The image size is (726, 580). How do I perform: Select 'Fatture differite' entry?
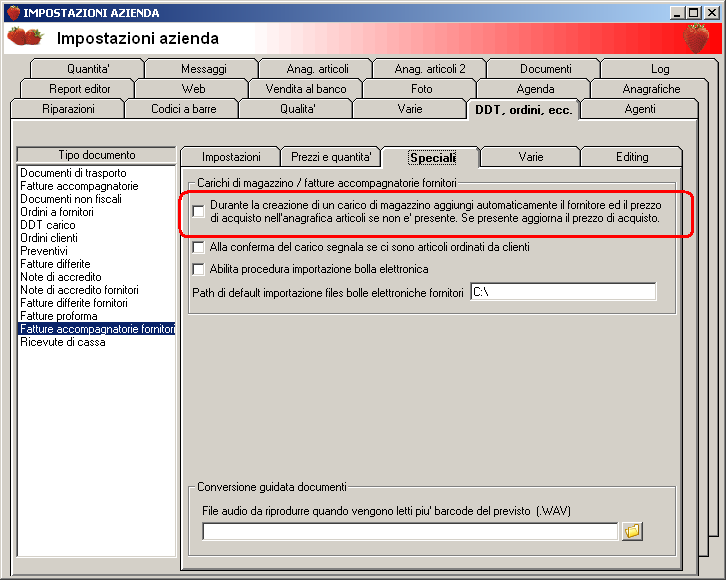(x=96, y=263)
